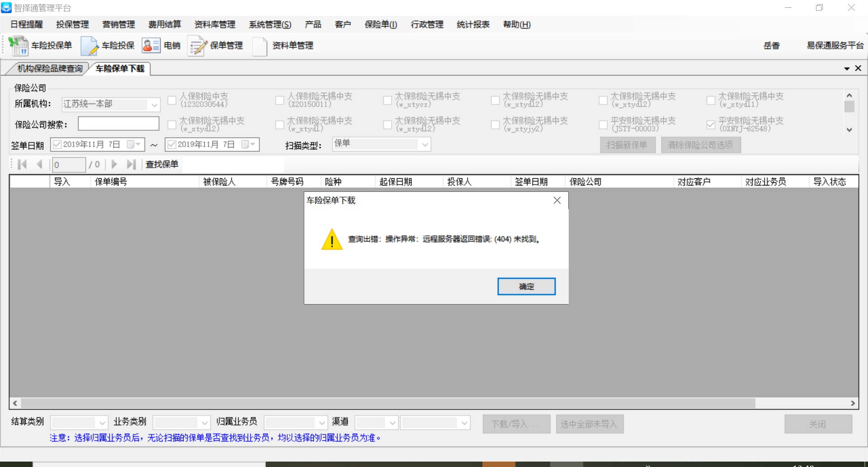The image size is (868, 467).
Task: Open the 帮助(H) menu
Action: [517, 24]
